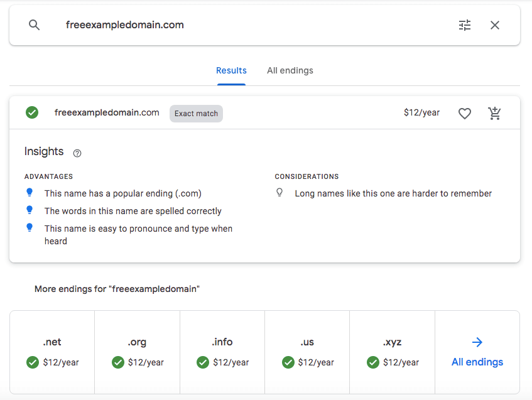The image size is (532, 400).
Task: Click inside the domain search input field
Action: [x=188, y=25]
